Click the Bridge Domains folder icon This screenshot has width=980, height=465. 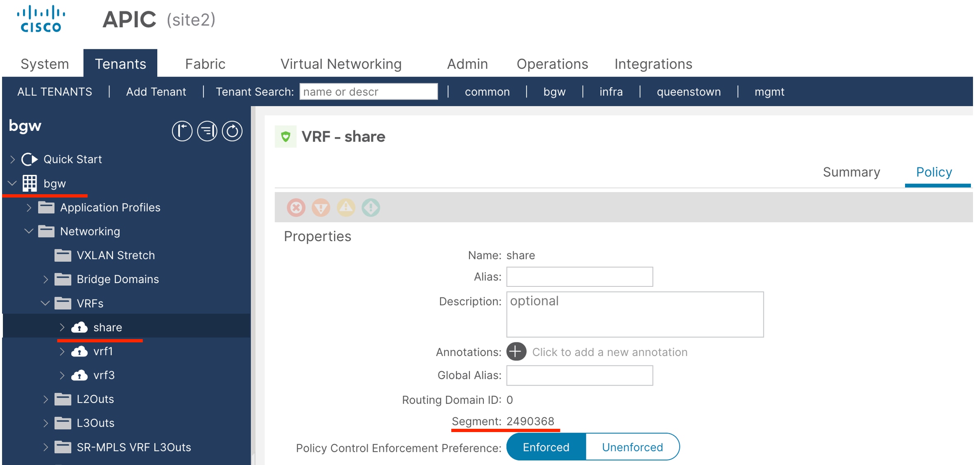point(63,279)
